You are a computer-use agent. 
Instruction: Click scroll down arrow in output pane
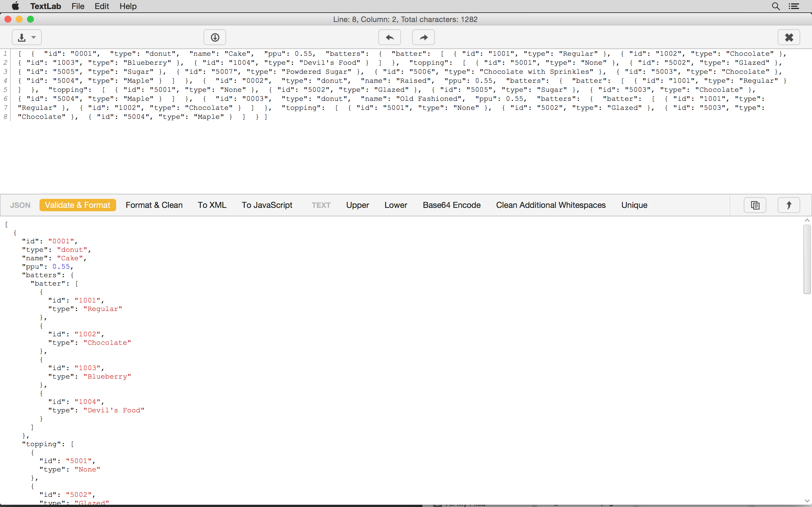pyautogui.click(x=807, y=501)
